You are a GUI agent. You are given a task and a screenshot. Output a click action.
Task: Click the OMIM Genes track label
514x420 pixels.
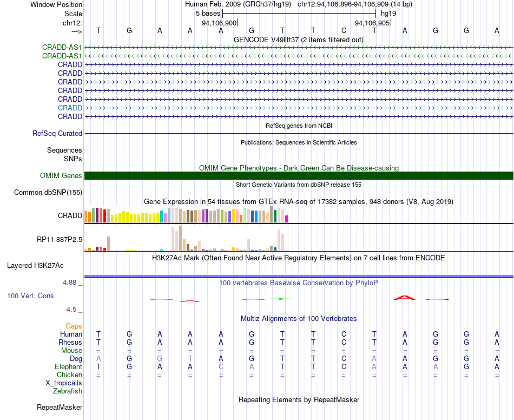61,176
